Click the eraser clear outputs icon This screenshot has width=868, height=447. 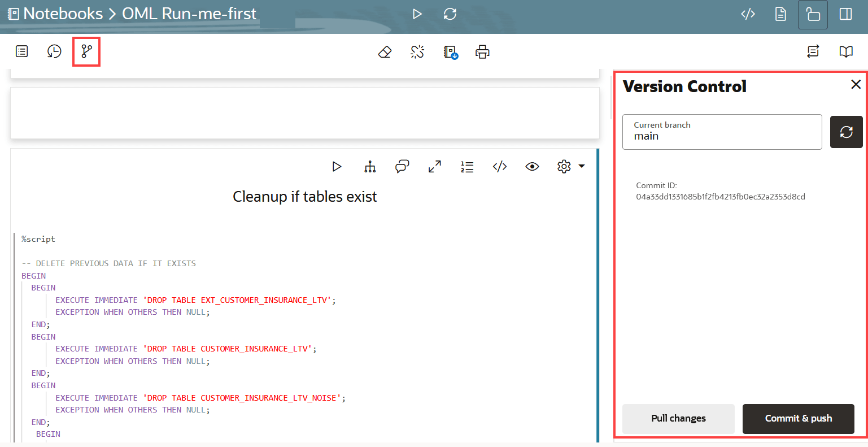(385, 52)
